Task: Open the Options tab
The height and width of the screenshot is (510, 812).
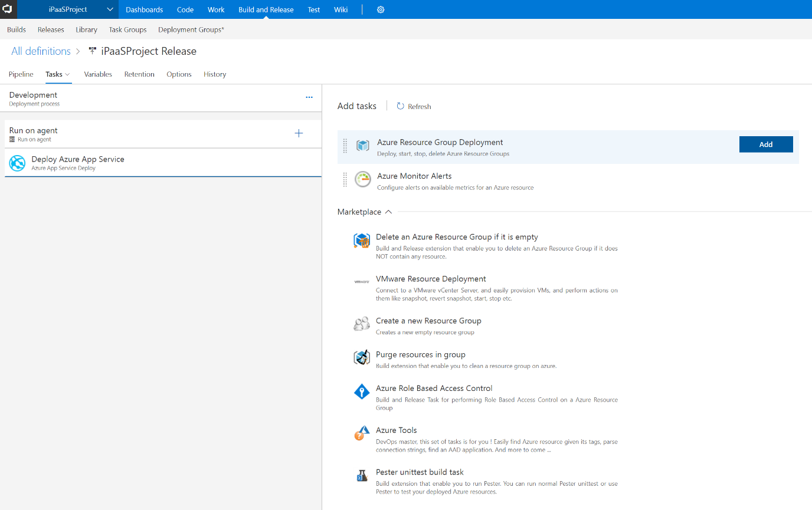Action: (179, 74)
